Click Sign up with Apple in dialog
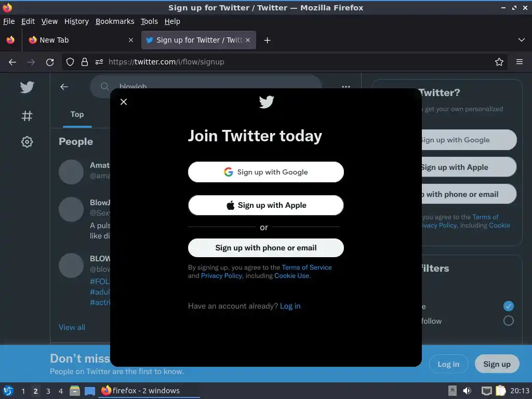The height and width of the screenshot is (399, 532). click(265, 205)
